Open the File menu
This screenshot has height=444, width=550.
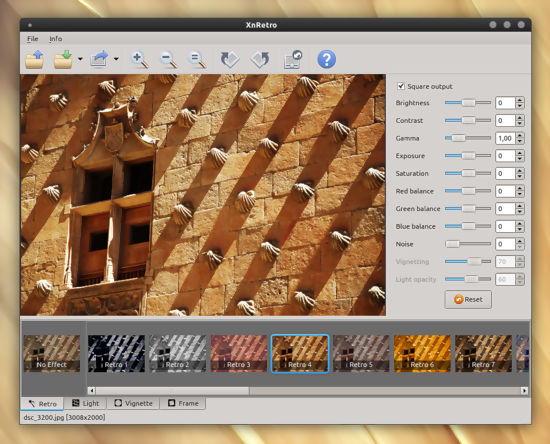pos(33,39)
